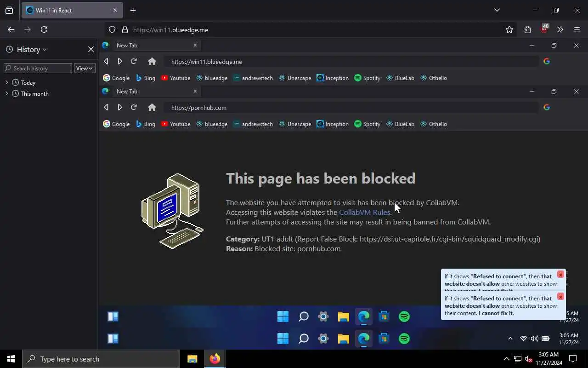This screenshot has width=588, height=368.
Task: Close the History sidebar
Action: pyautogui.click(x=91, y=49)
